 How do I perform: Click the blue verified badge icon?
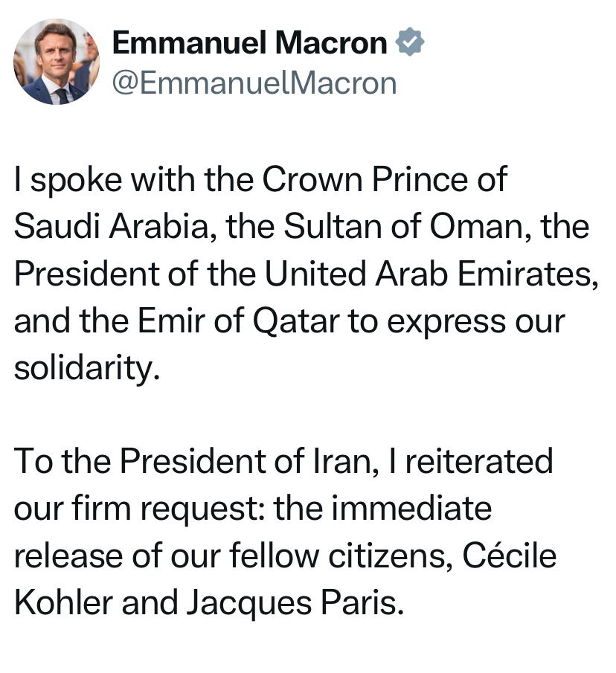tap(409, 42)
